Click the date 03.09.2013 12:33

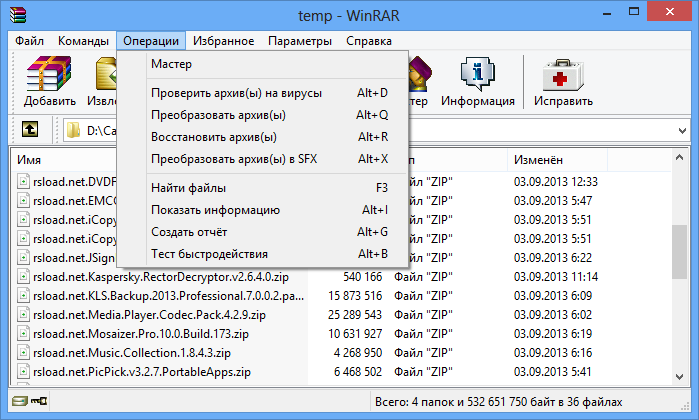tap(555, 181)
